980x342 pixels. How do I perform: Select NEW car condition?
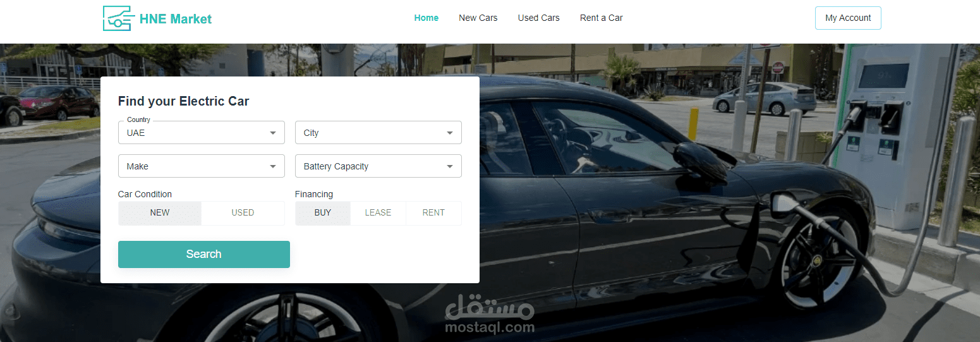coord(160,213)
